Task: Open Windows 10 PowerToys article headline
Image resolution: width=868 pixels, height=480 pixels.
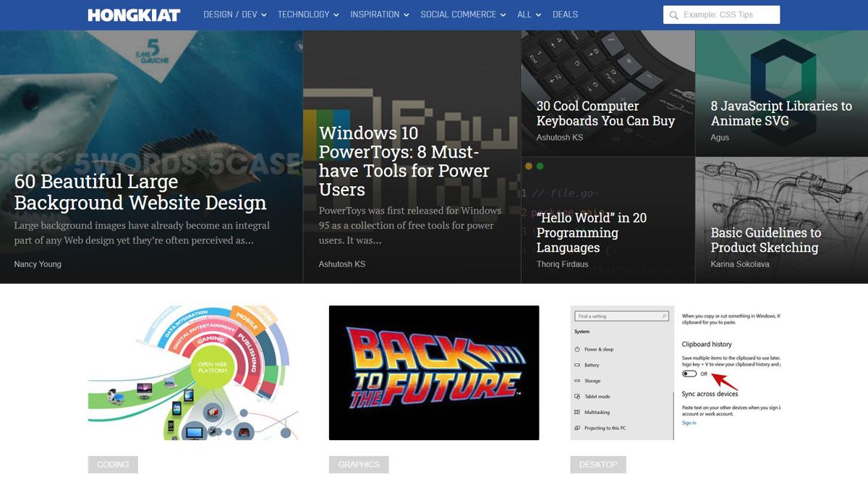Action: (x=404, y=161)
